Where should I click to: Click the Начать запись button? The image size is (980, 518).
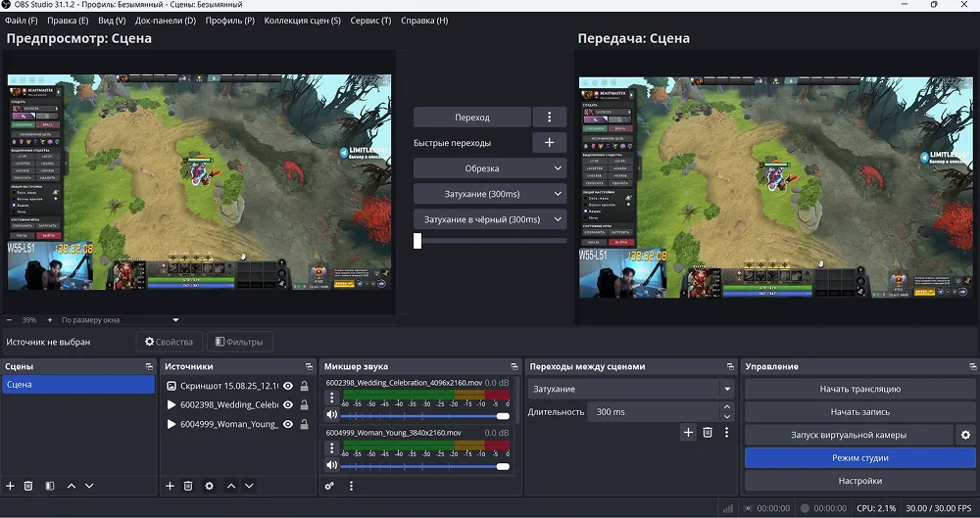pyautogui.click(x=859, y=412)
